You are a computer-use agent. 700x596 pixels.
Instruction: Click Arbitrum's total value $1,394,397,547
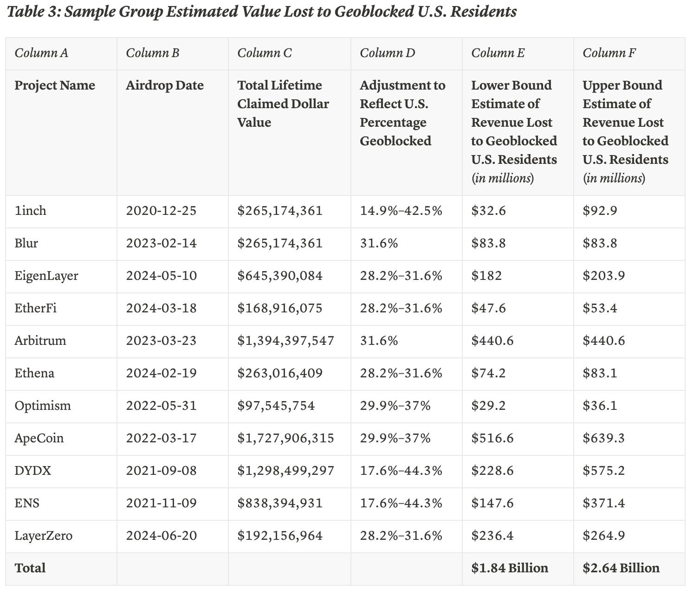(x=285, y=341)
